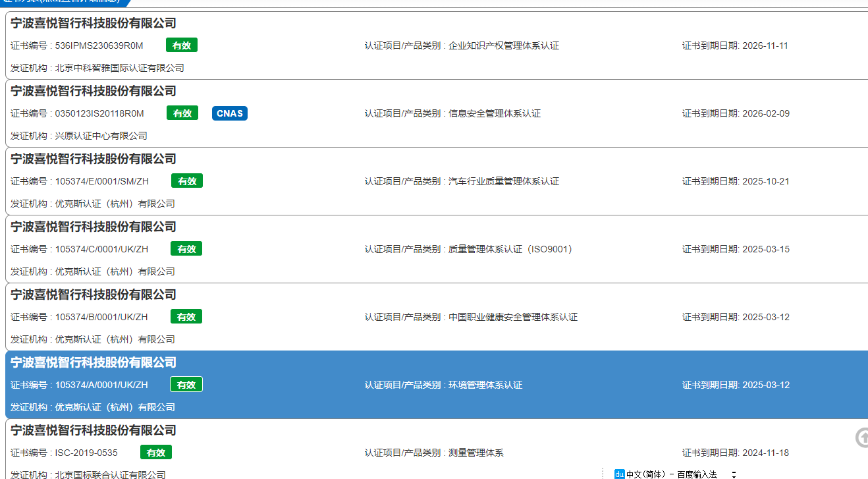Click 中文(简体) - 百度输入法 language bar text
Viewport: 868px width, 479px height.
[671, 474]
